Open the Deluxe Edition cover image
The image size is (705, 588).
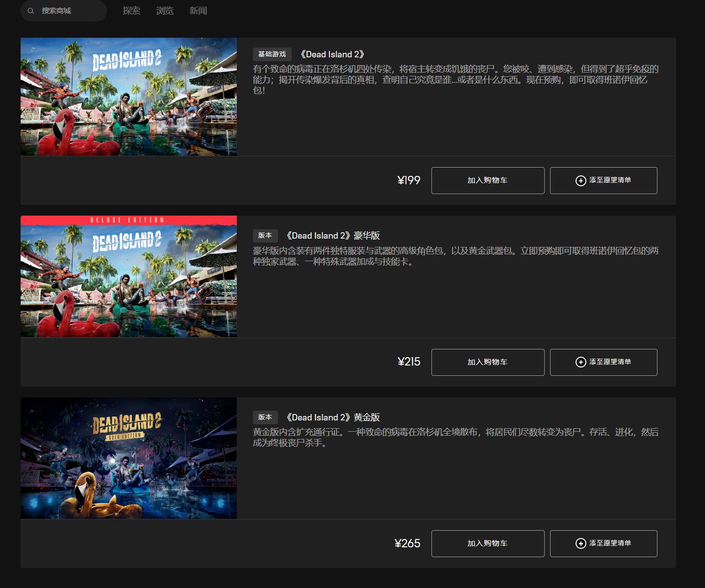(x=128, y=276)
